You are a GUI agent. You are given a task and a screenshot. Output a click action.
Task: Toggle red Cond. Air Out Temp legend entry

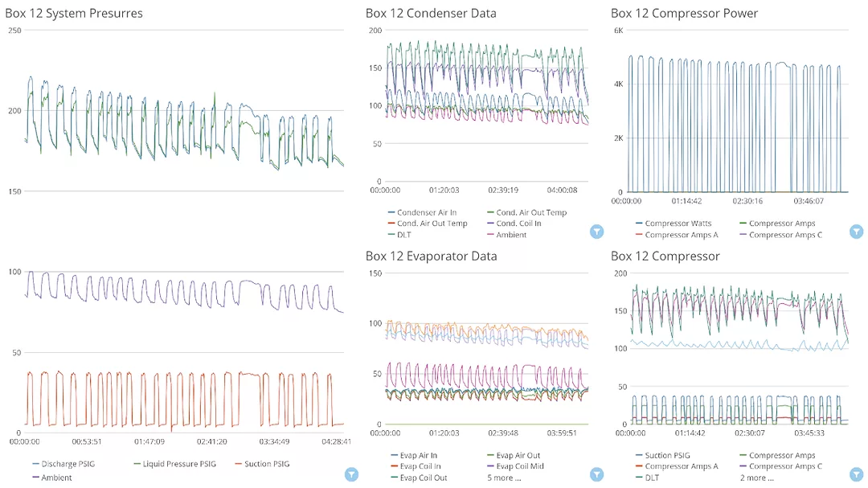pyautogui.click(x=428, y=223)
